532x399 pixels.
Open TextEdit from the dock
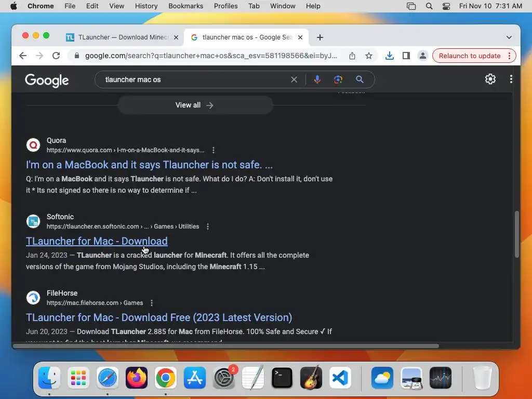tap(253, 378)
